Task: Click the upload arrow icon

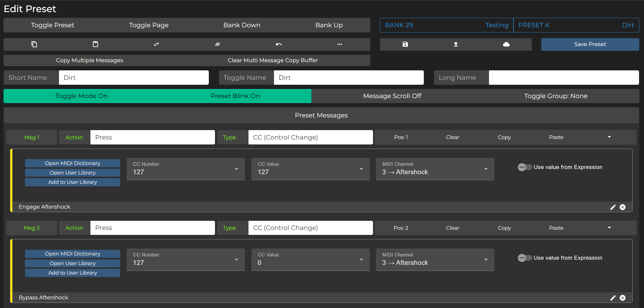Action: [x=456, y=44]
